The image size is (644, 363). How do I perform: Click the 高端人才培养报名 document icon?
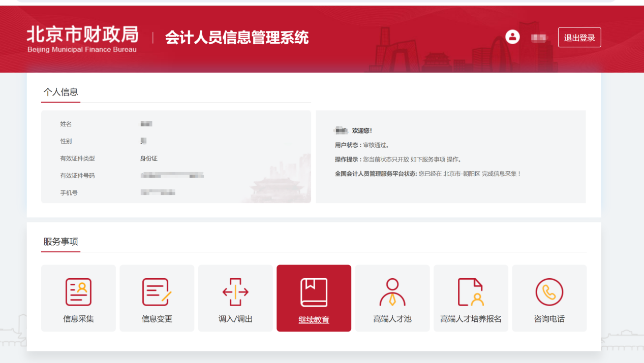click(x=471, y=291)
